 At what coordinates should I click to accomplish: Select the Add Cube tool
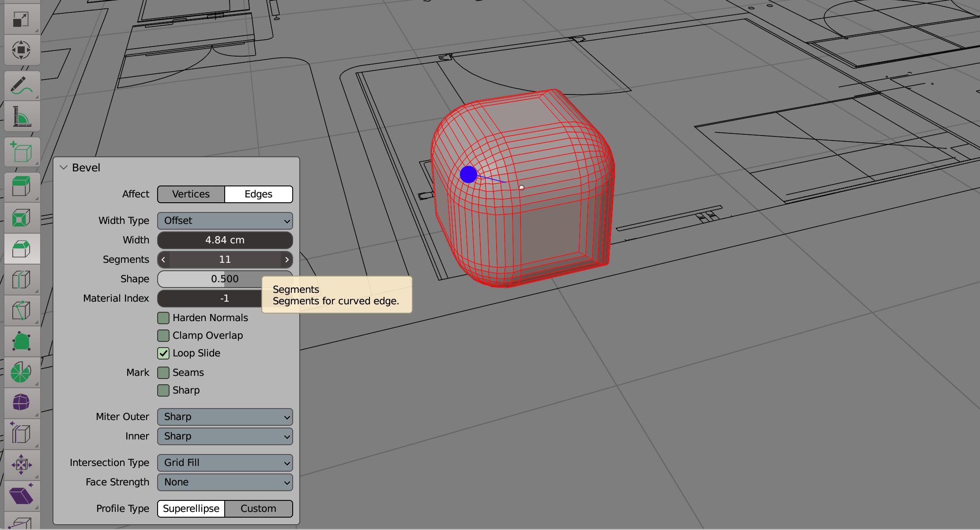21,152
